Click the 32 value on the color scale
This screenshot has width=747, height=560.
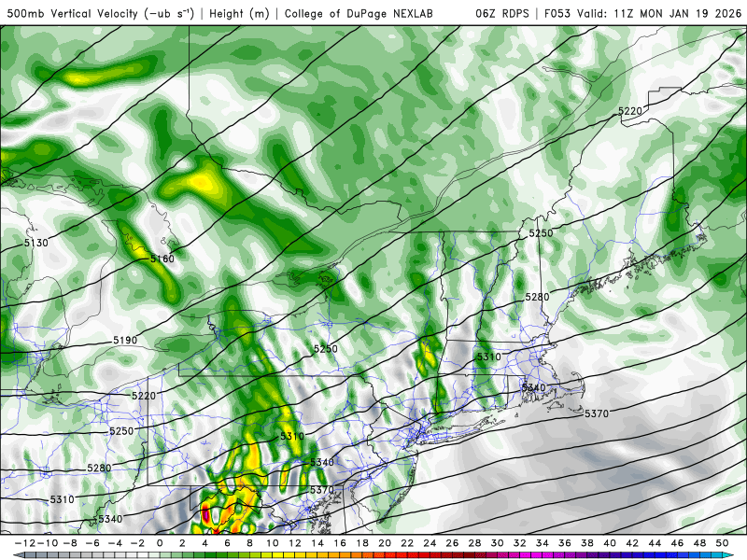pyautogui.click(x=520, y=543)
